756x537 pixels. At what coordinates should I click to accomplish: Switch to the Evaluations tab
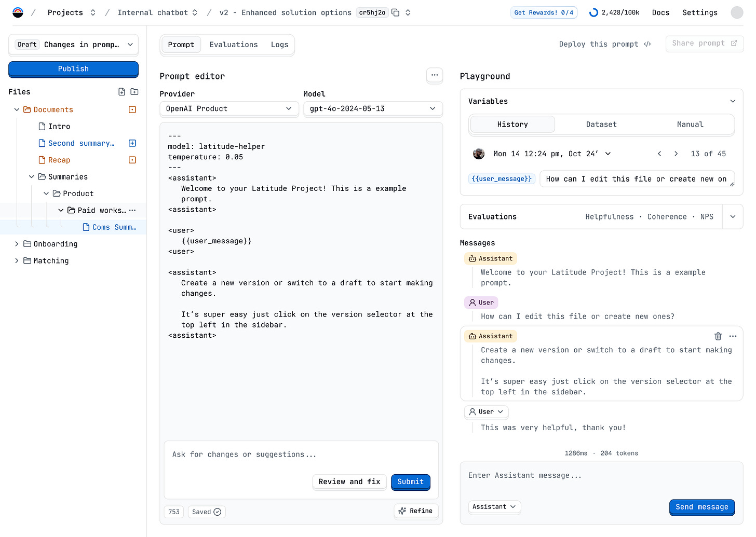(234, 45)
